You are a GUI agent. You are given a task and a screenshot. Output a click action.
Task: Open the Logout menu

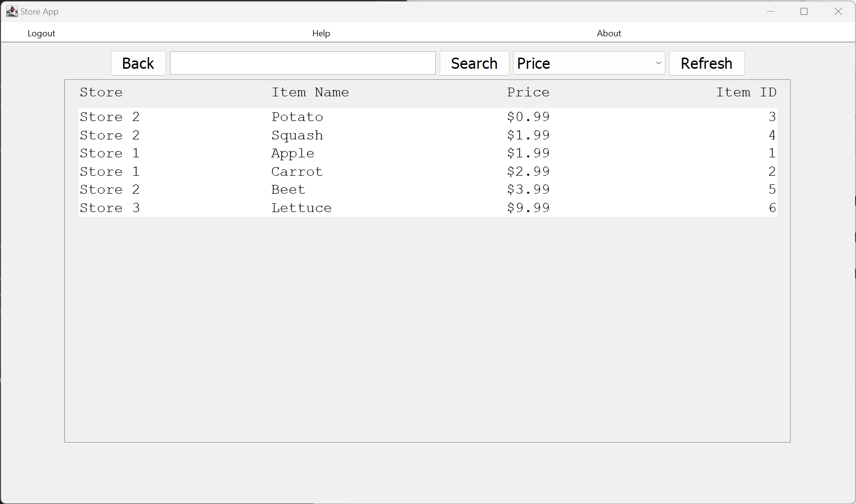click(41, 33)
